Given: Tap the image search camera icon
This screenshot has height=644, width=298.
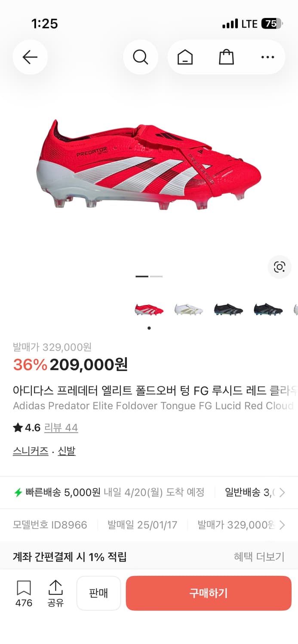Looking at the screenshot, I should [x=280, y=267].
